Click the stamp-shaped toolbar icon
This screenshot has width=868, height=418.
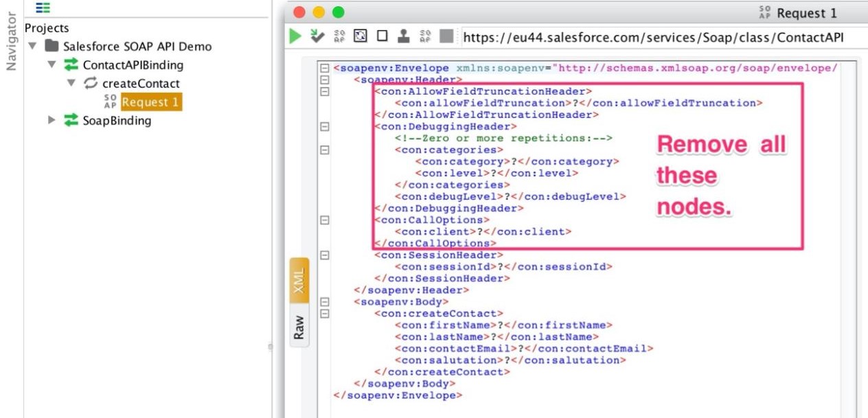404,36
